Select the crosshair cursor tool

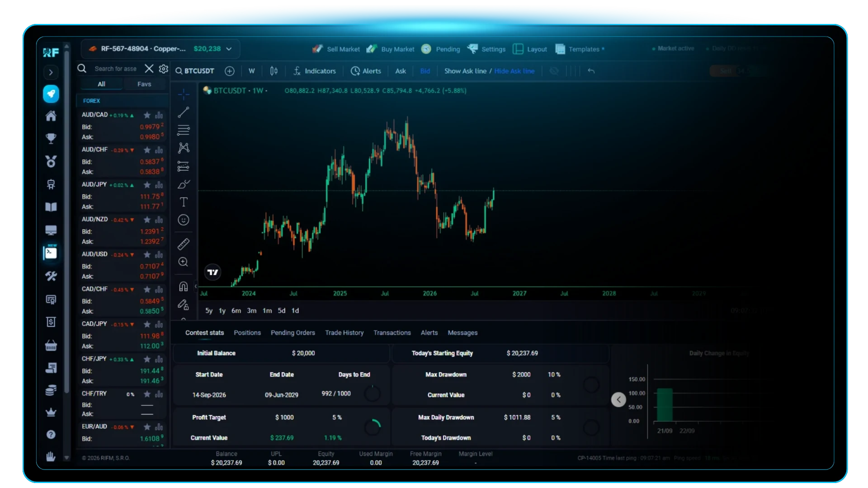tap(184, 94)
